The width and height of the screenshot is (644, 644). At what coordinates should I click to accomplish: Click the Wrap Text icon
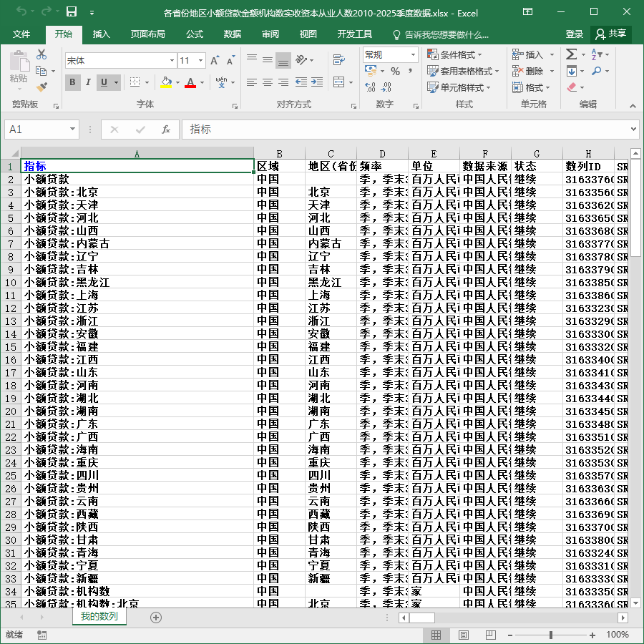point(339,59)
